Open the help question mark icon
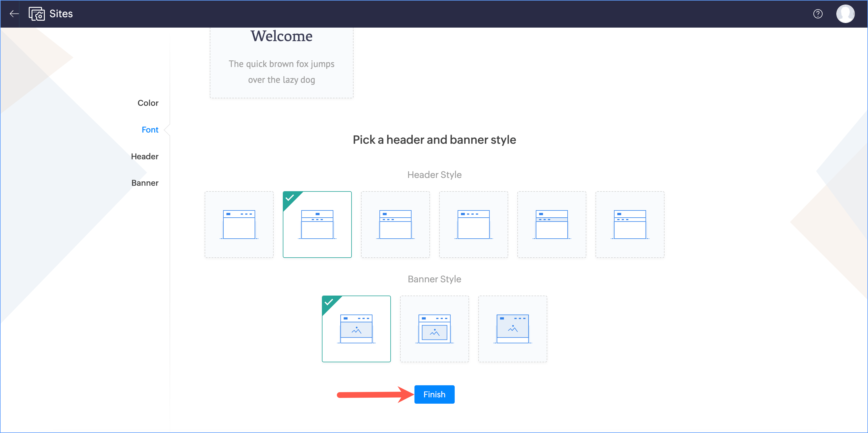The image size is (868, 433). tap(817, 14)
